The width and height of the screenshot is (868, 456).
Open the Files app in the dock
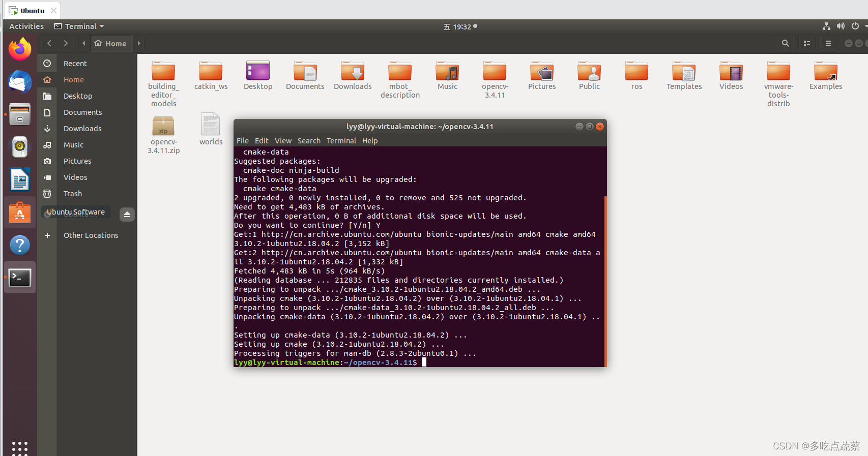[20, 114]
